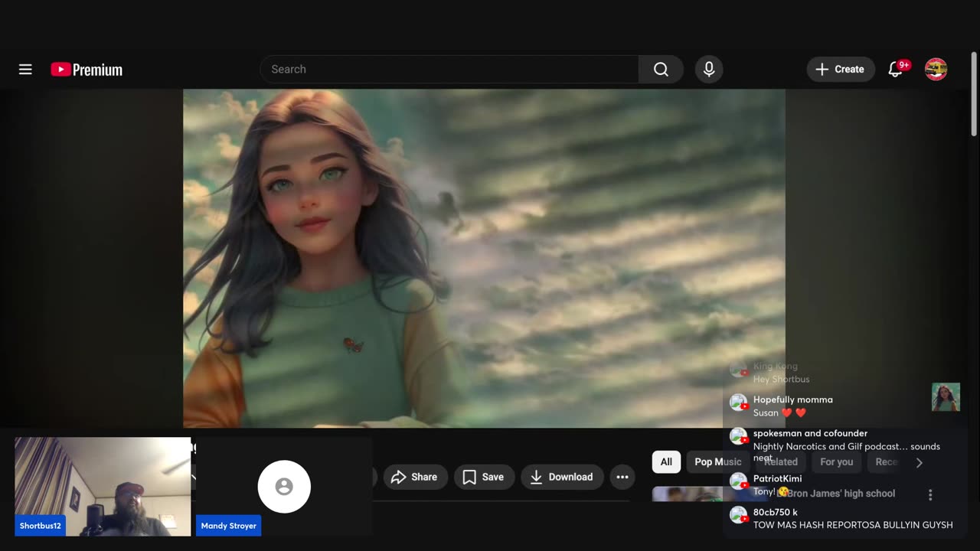Click PatriotKimi's chat avatar

[738, 481]
